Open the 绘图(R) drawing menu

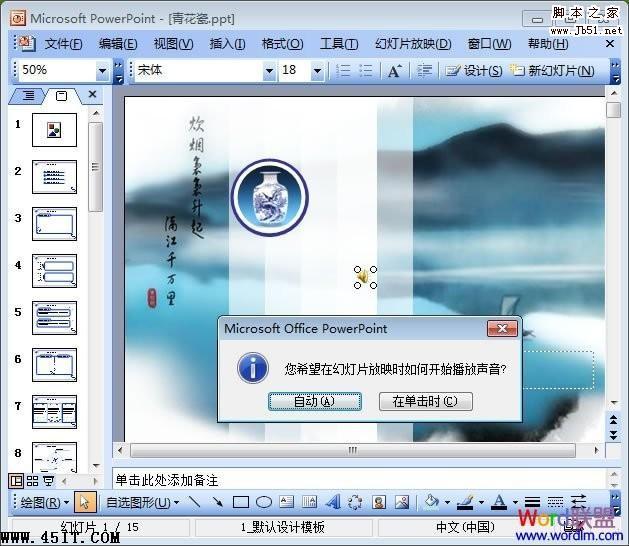tap(45, 502)
